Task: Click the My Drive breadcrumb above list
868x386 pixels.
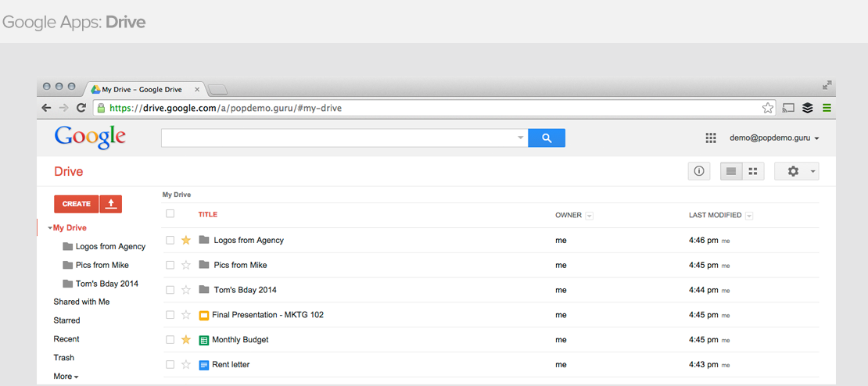Action: (x=176, y=195)
